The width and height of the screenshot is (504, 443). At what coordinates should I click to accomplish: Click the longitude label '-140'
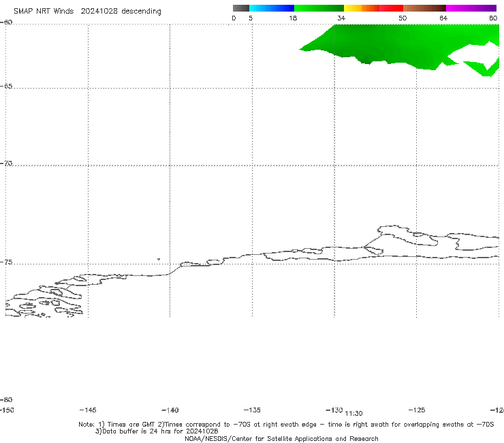(170, 410)
